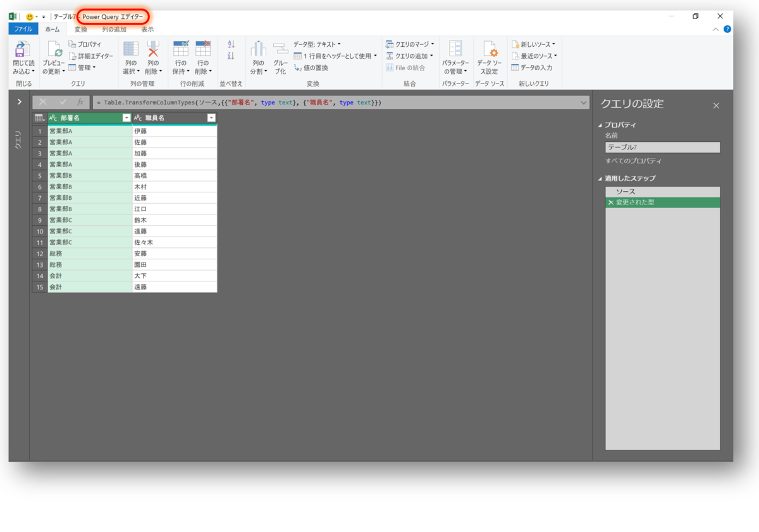Delete the 変更された型 step with its X
Viewport: 759px width, 532px height.
point(610,202)
